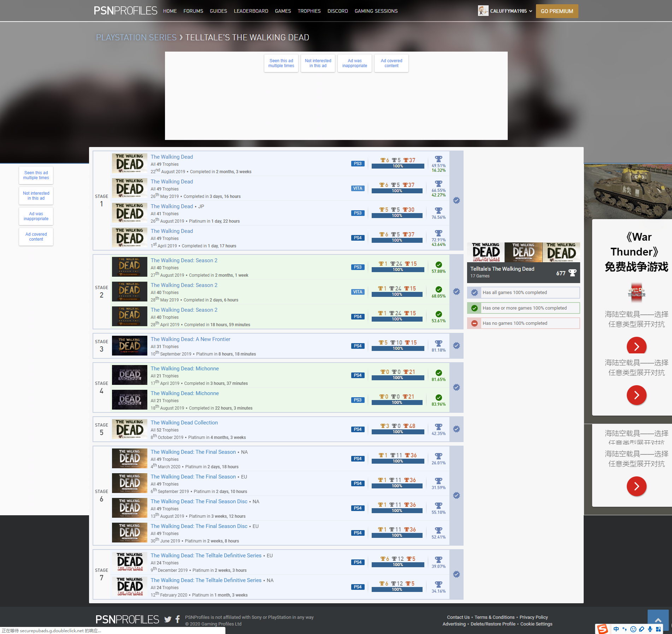Screen dimensions: 672x634
Task: Open the Discord menu item
Action: click(x=338, y=11)
